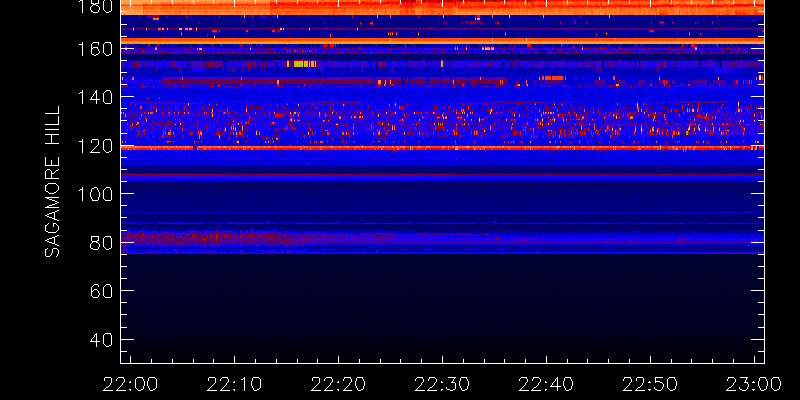Click the 40 frequency axis label
The image size is (800, 400).
point(101,339)
